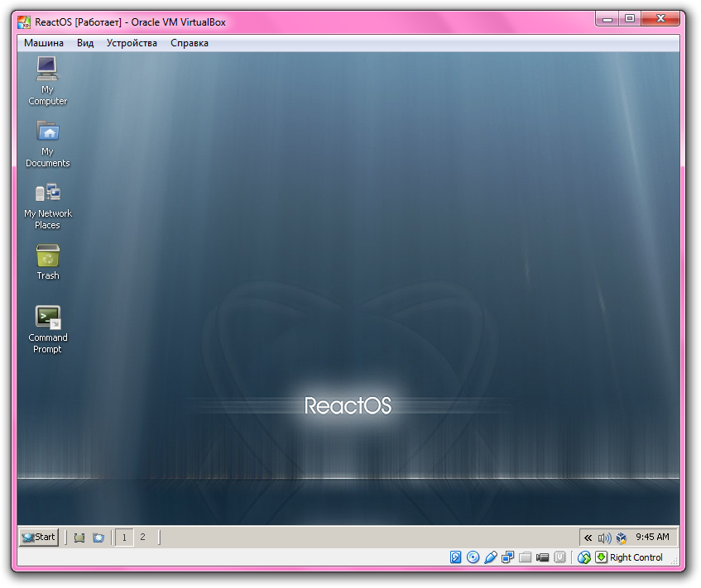Switch to virtual desktop 2
This screenshot has width=701, height=588.
click(142, 537)
